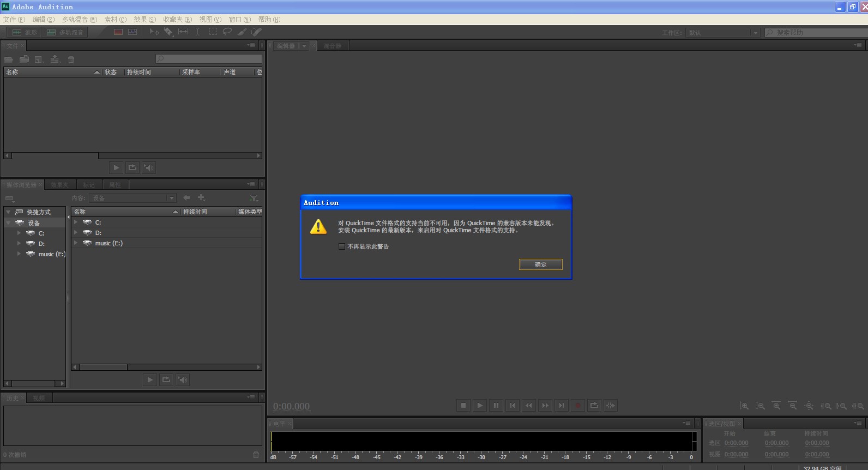Click the file type filter icon
This screenshot has width=868, height=470.
(x=254, y=198)
